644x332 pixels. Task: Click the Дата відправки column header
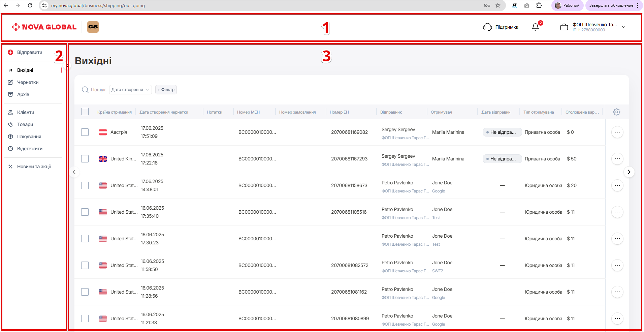[496, 112]
